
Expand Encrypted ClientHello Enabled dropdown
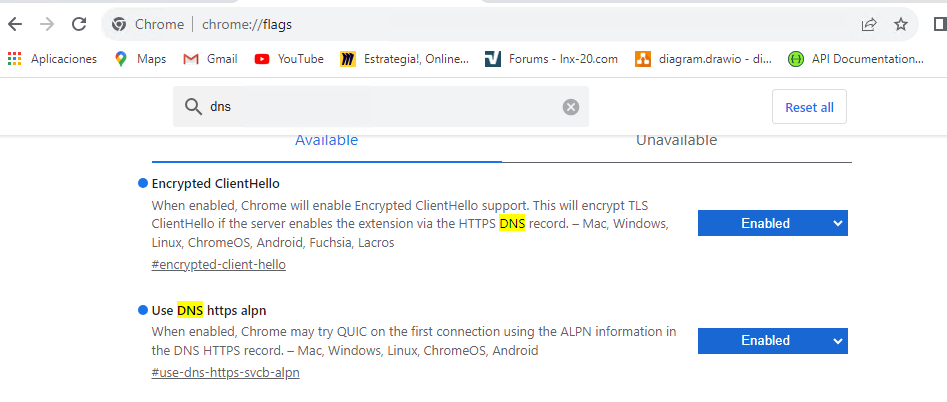(x=772, y=223)
